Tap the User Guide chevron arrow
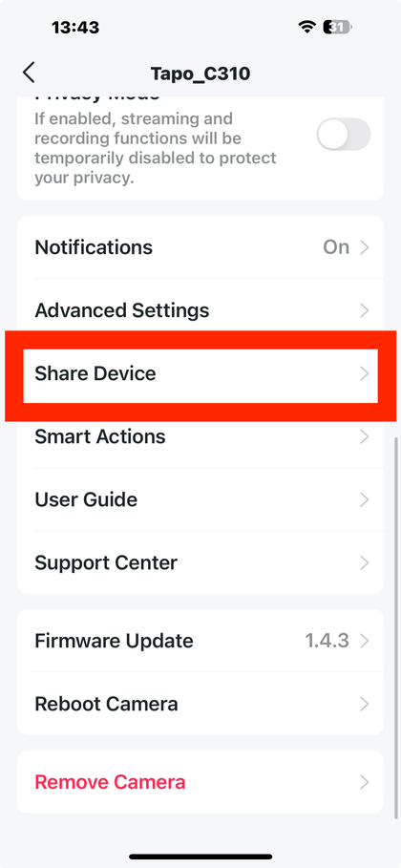Screen dimensions: 401x868 (x=364, y=499)
